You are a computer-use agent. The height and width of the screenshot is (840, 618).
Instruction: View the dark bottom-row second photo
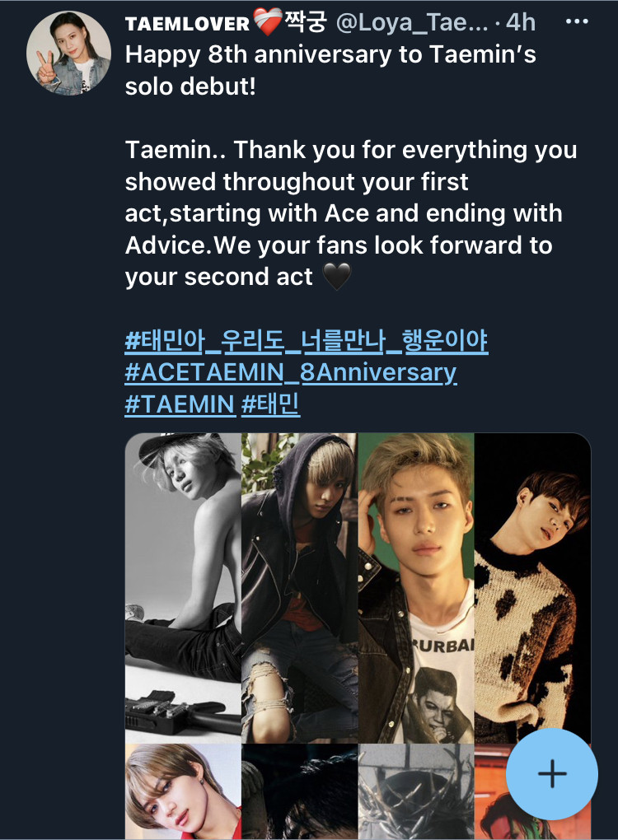[299, 791]
